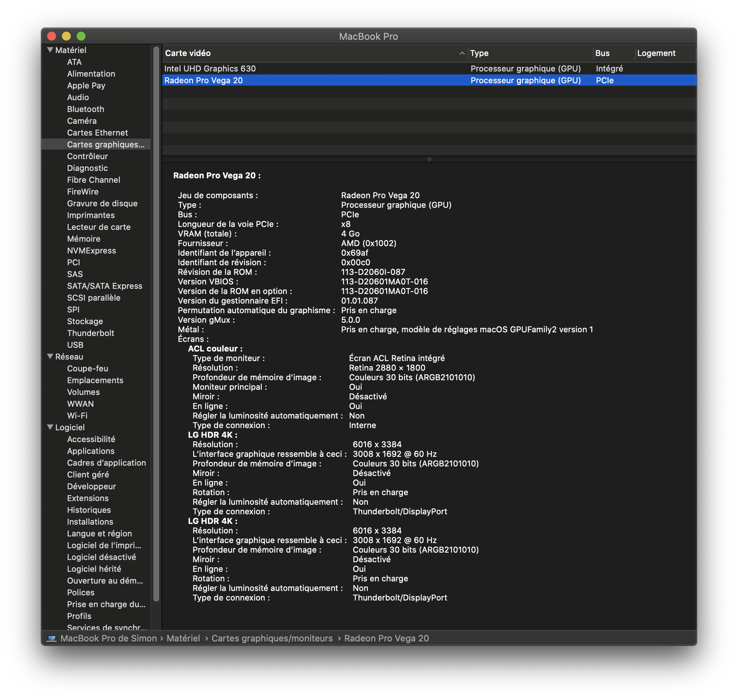This screenshot has width=738, height=700.
Task: Open Cartes Ethernet in the sidebar
Action: [97, 133]
